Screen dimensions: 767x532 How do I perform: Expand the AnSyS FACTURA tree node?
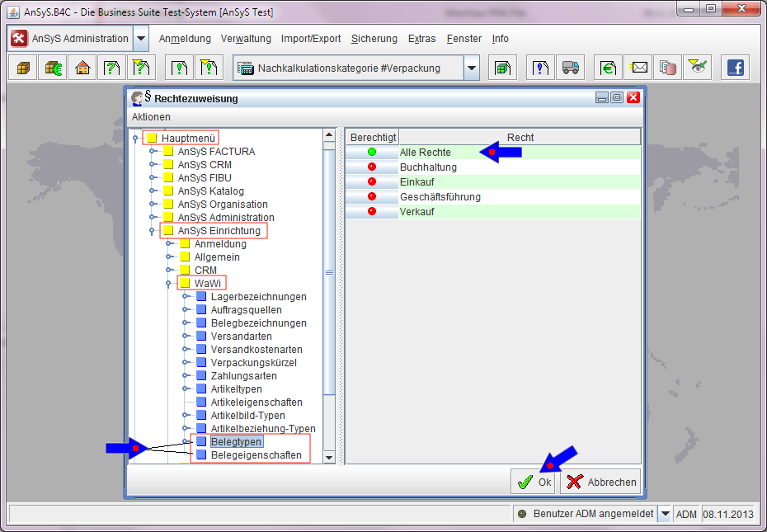153,152
